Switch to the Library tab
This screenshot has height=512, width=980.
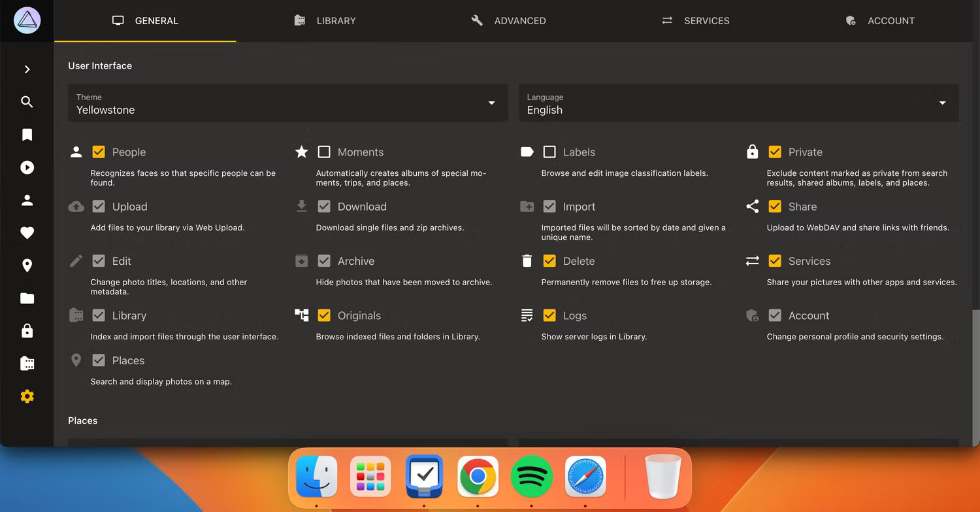pyautogui.click(x=325, y=21)
